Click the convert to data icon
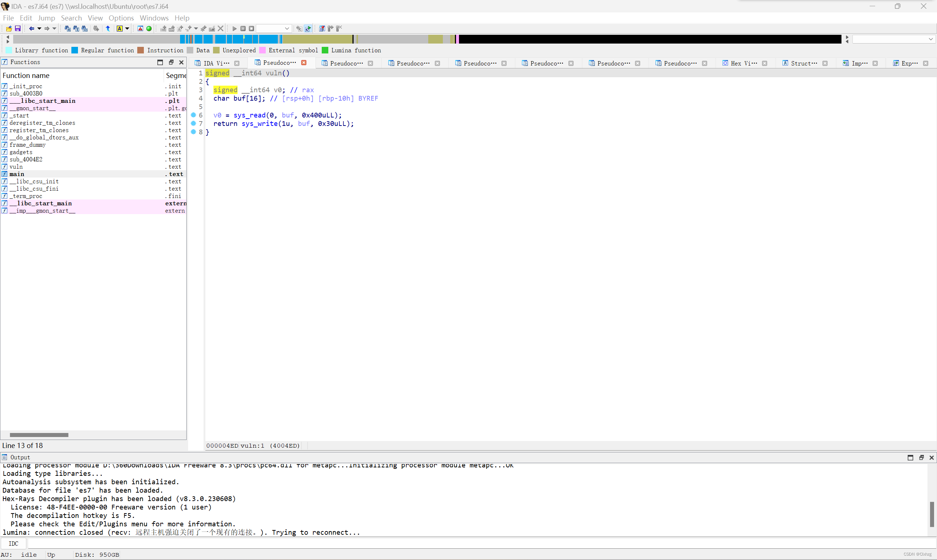937x560 pixels. 172,29
